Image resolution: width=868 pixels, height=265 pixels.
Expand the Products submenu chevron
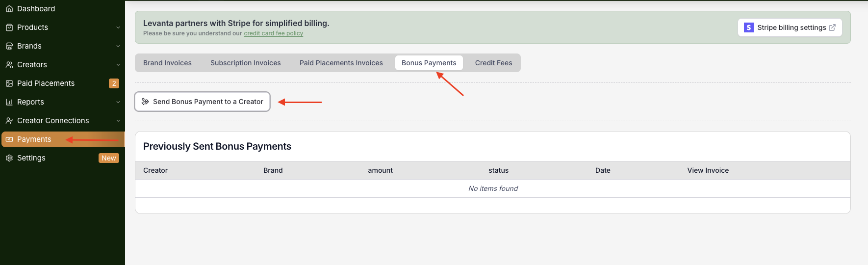(118, 27)
